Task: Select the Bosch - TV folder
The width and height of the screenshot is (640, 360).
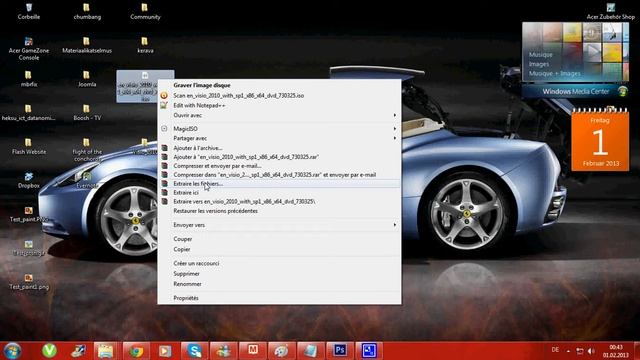Action: (87, 113)
